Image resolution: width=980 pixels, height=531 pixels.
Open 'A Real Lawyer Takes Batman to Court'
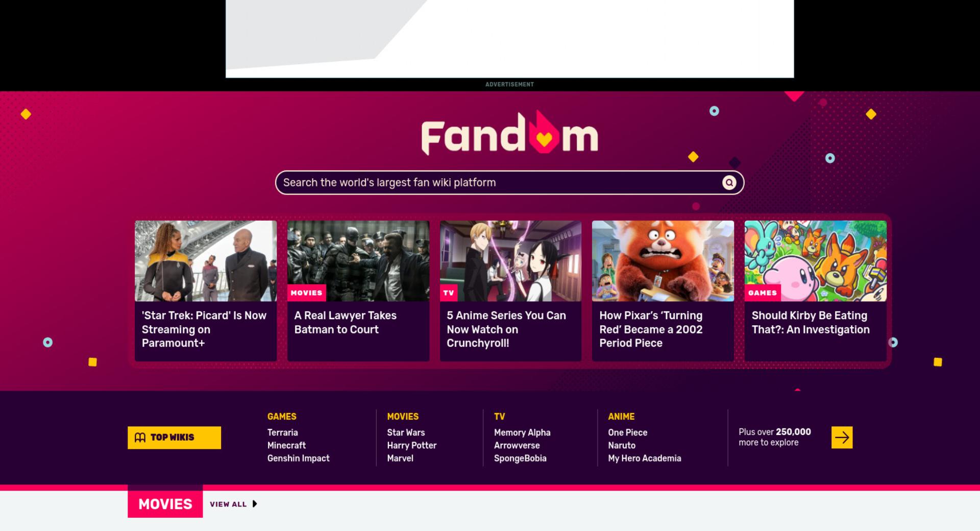pyautogui.click(x=345, y=323)
